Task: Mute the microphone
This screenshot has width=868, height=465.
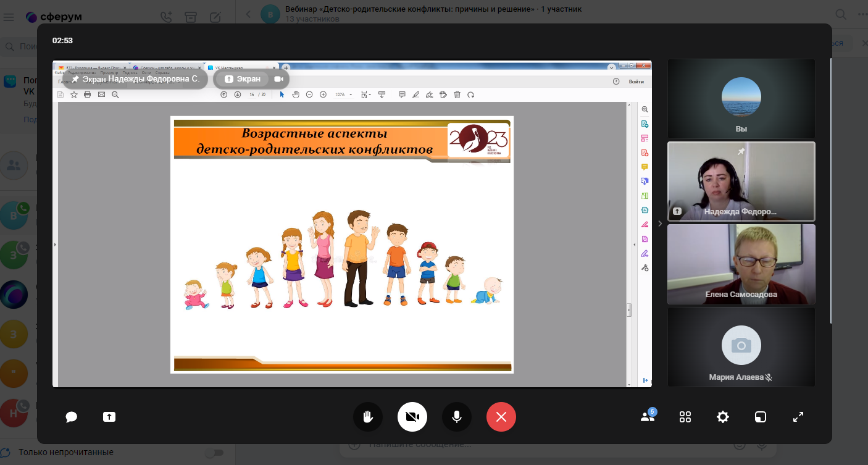Action: [x=457, y=417]
